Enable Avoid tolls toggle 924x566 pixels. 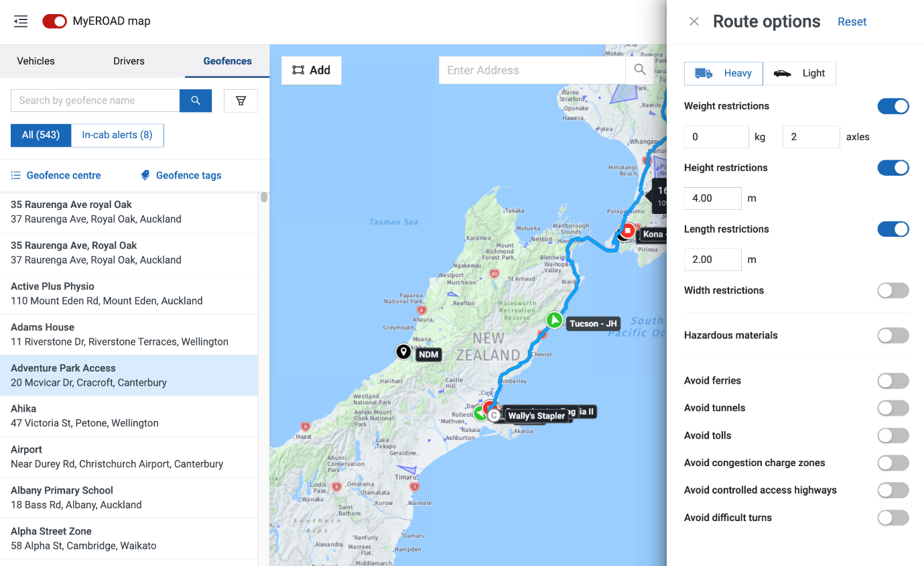[x=893, y=435]
